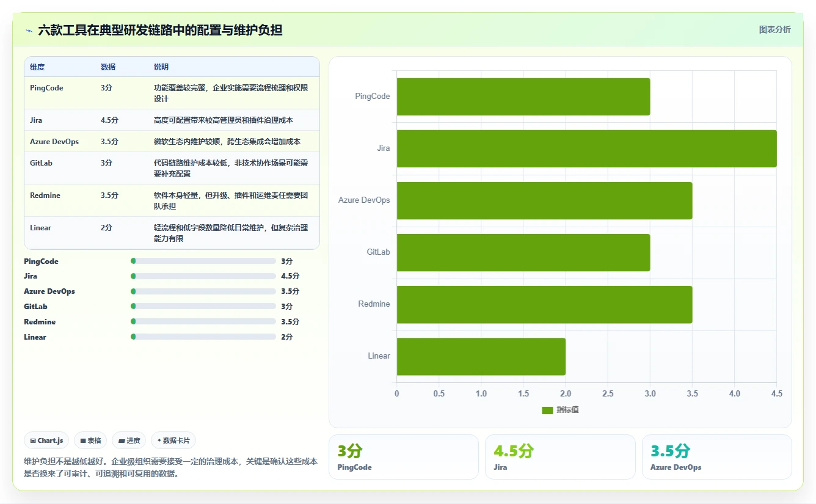The height and width of the screenshot is (504, 816).
Task: Click the Linear y-axis label in chart
Action: coord(379,356)
